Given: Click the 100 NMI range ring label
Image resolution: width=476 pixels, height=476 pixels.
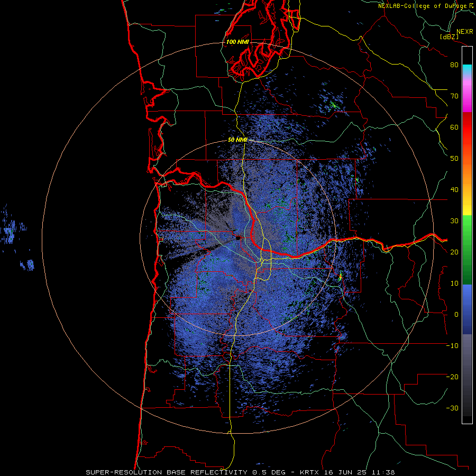Looking at the screenshot, I should click(x=237, y=42).
